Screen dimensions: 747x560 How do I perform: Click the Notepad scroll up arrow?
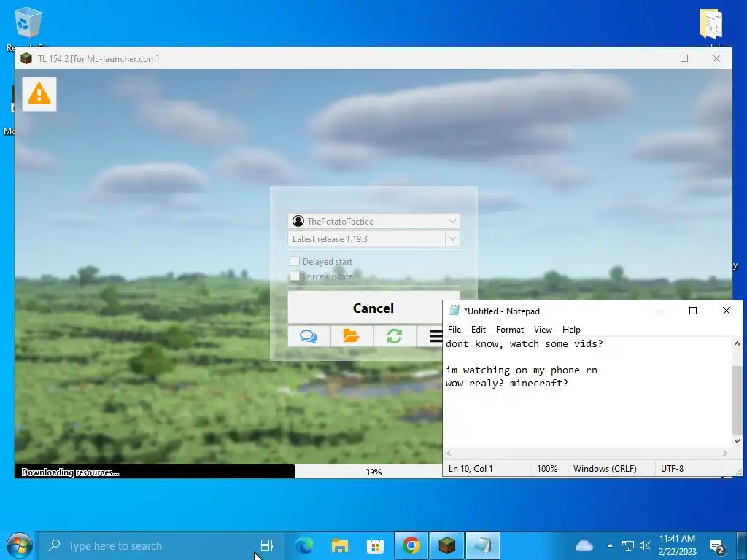click(737, 343)
